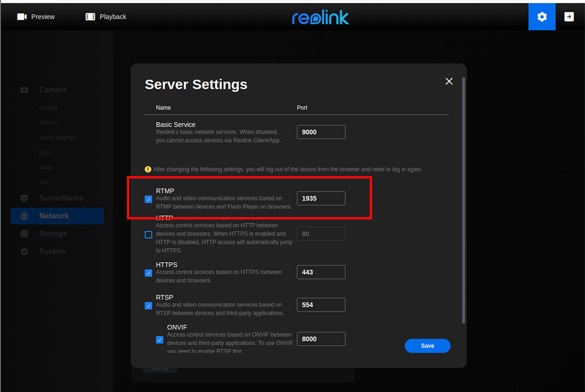This screenshot has width=585, height=392.
Task: Enable the HTTP checkbox
Action: coord(149,235)
